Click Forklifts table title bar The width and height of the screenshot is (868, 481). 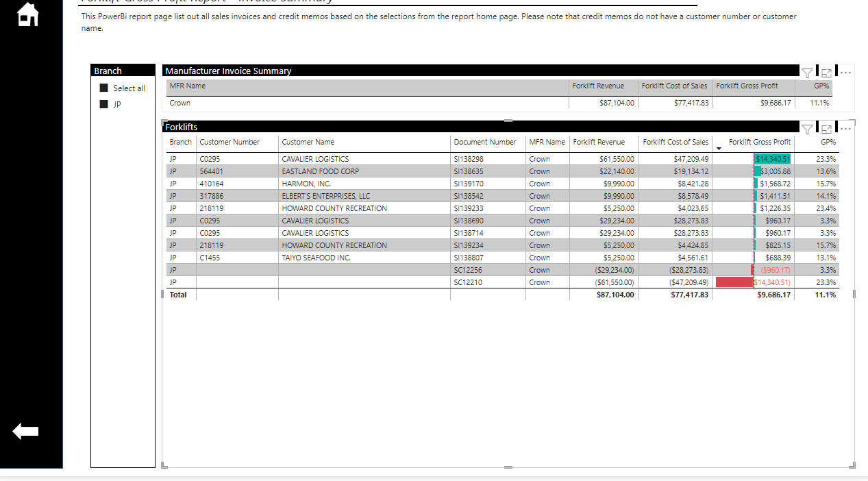[481, 127]
